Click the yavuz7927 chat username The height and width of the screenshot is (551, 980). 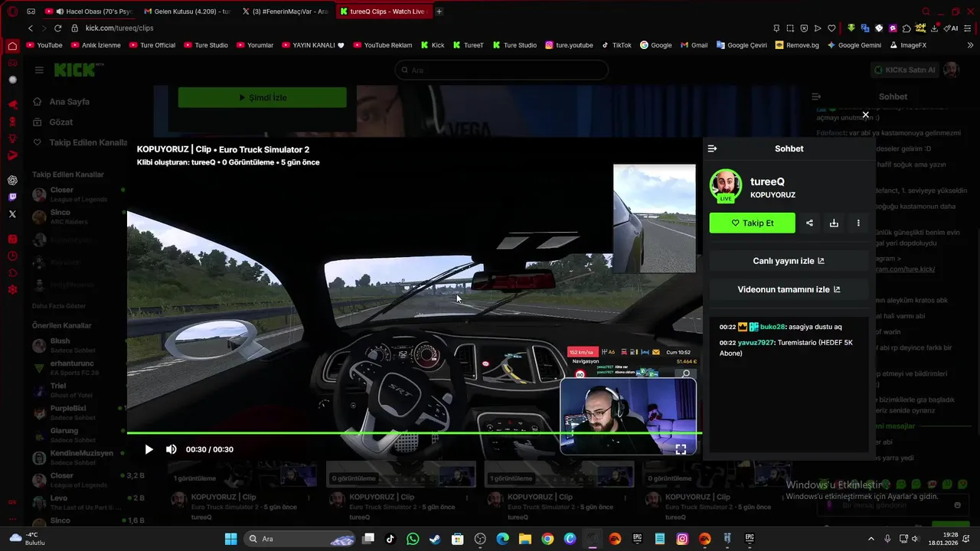click(x=756, y=343)
